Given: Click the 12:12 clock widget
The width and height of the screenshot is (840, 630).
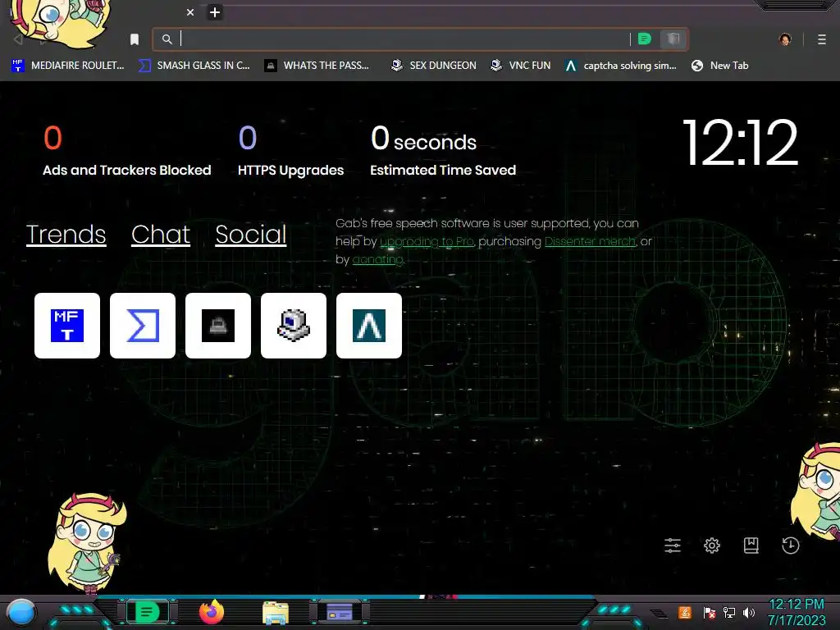Looking at the screenshot, I should (740, 143).
